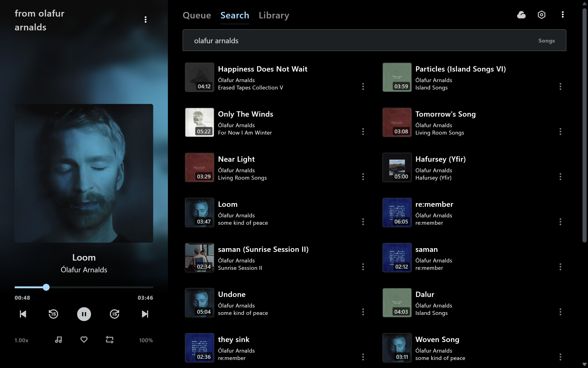Click the playback progress slider
The height and width of the screenshot is (368, 588).
[84, 287]
